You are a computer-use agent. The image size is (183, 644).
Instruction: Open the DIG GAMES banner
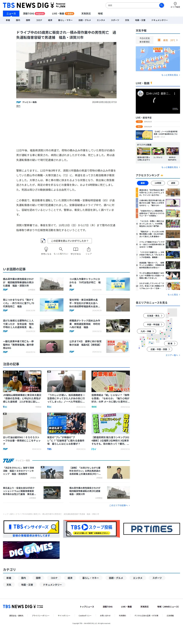coord(31,550)
